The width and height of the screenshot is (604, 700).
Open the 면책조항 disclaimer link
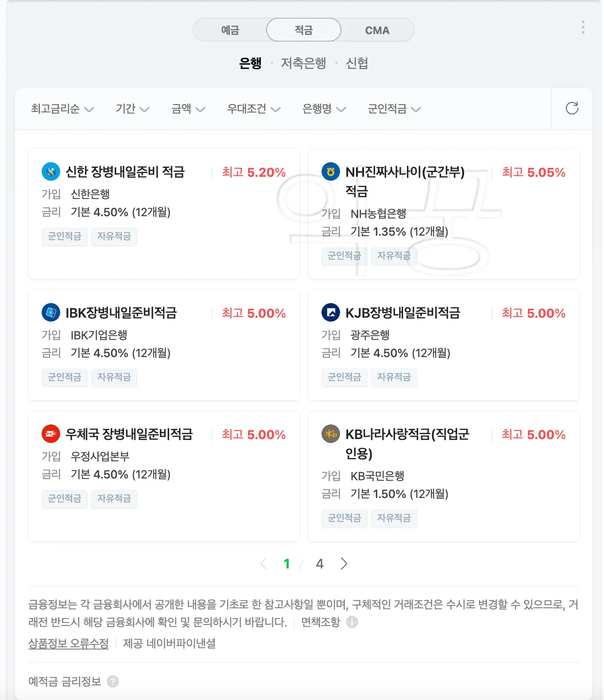pyautogui.click(x=321, y=623)
